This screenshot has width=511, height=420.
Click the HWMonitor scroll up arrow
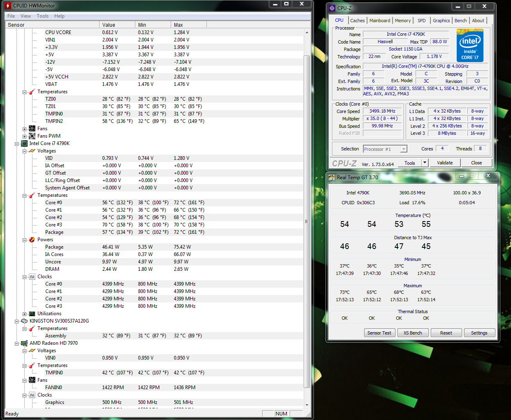point(307,32)
